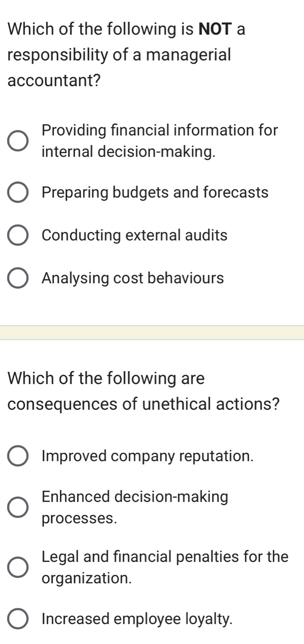Choose the 'Preparing budgets and forecasts' radio button

[x=18, y=193]
